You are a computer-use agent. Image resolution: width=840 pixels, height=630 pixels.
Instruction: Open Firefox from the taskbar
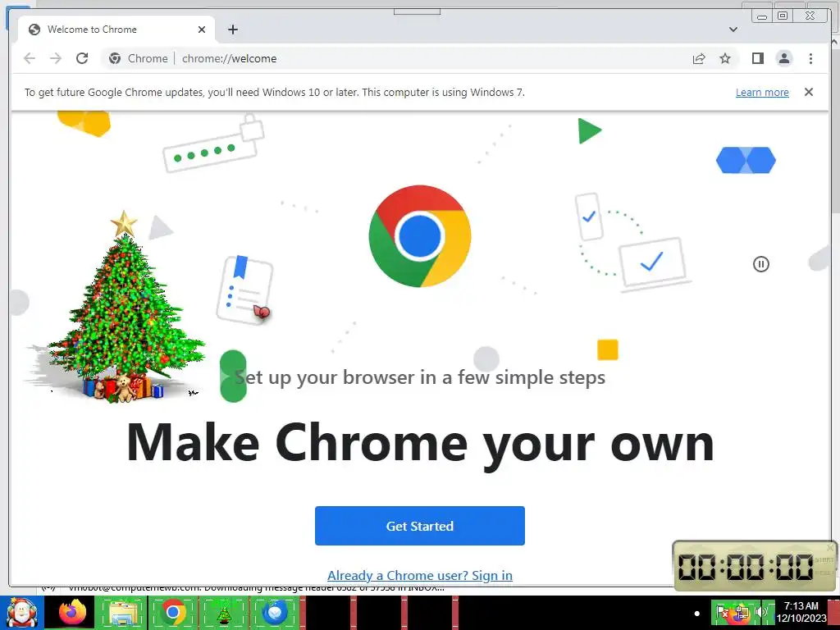tap(72, 613)
